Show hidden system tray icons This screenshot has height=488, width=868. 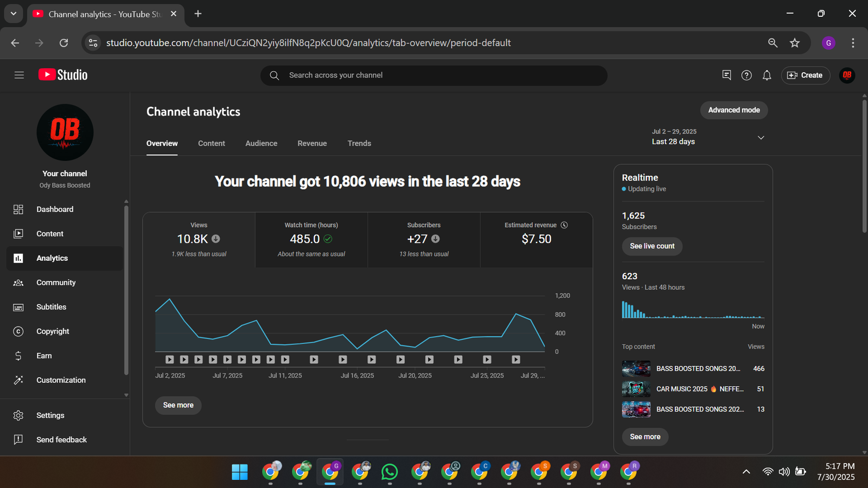[746, 472]
